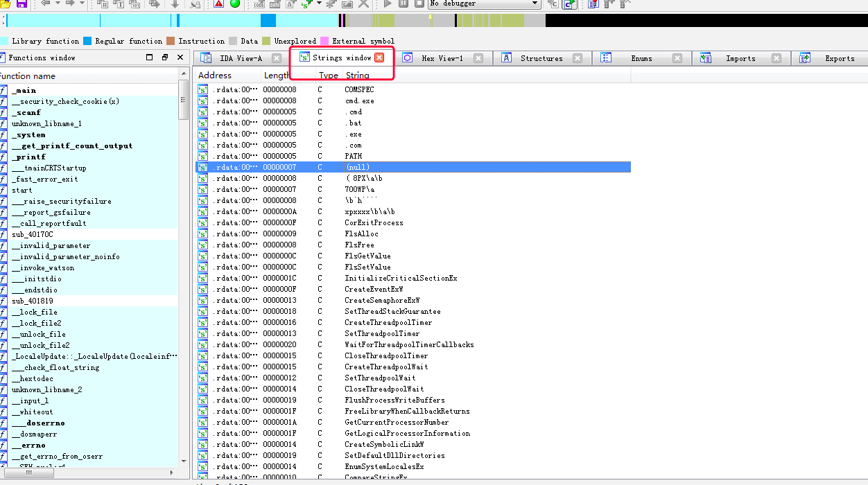Click the breakpoint list icon after debugger
Screen dimensions: 868x485
tap(593, 4)
